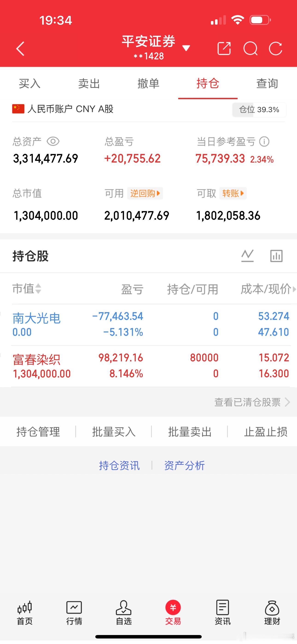
Task: Open 持仓管理
Action: pos(38,432)
